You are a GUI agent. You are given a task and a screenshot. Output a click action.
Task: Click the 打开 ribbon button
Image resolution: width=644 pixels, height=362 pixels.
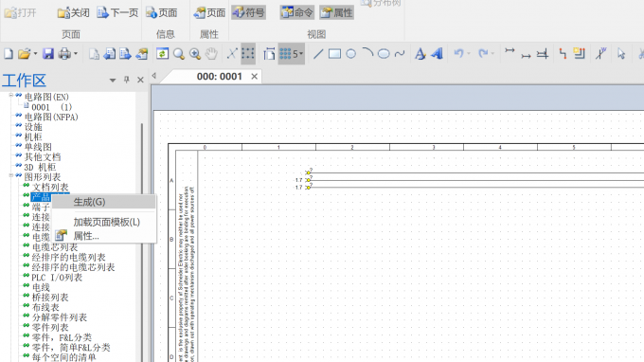(x=20, y=12)
